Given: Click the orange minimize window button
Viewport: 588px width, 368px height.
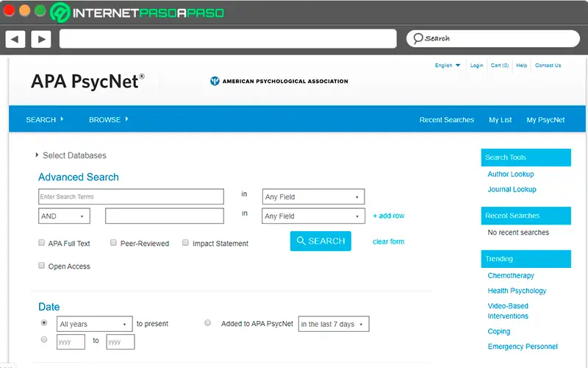Looking at the screenshot, I should [x=25, y=10].
